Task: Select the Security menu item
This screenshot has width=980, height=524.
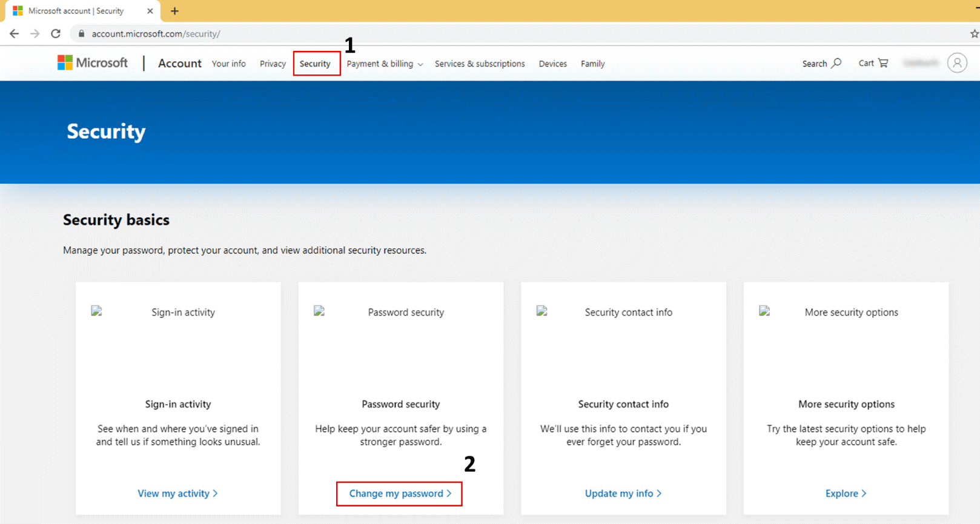Action: coord(315,64)
